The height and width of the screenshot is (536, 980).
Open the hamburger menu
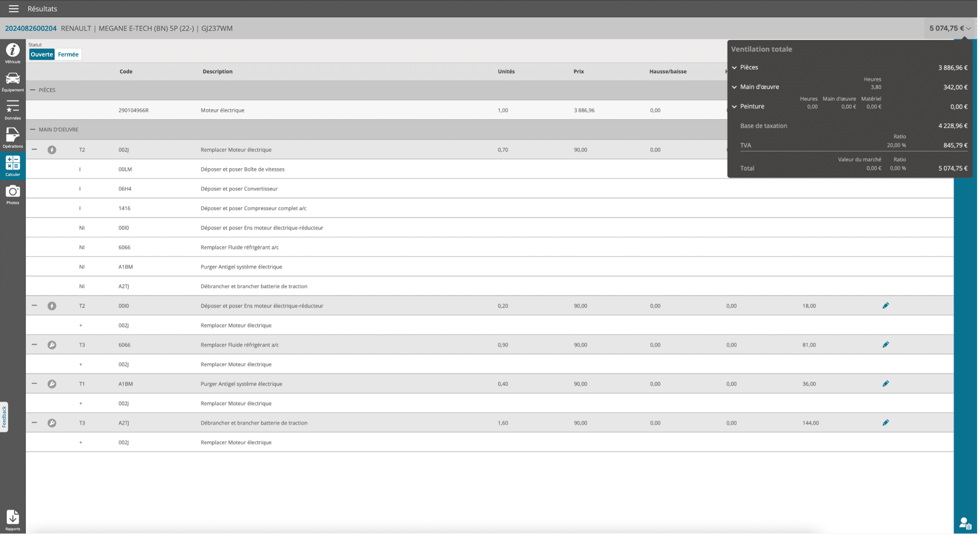click(x=14, y=8)
